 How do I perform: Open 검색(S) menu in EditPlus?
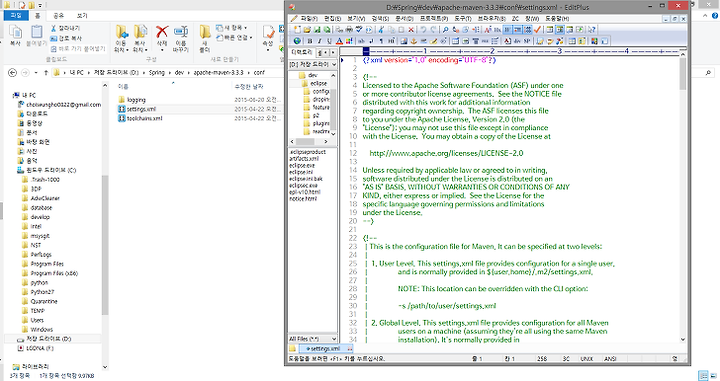[380, 18]
